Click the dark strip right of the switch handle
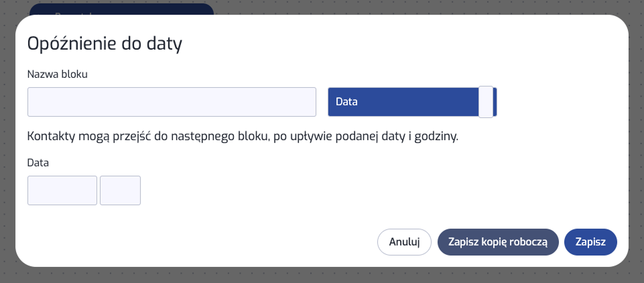 (495, 102)
